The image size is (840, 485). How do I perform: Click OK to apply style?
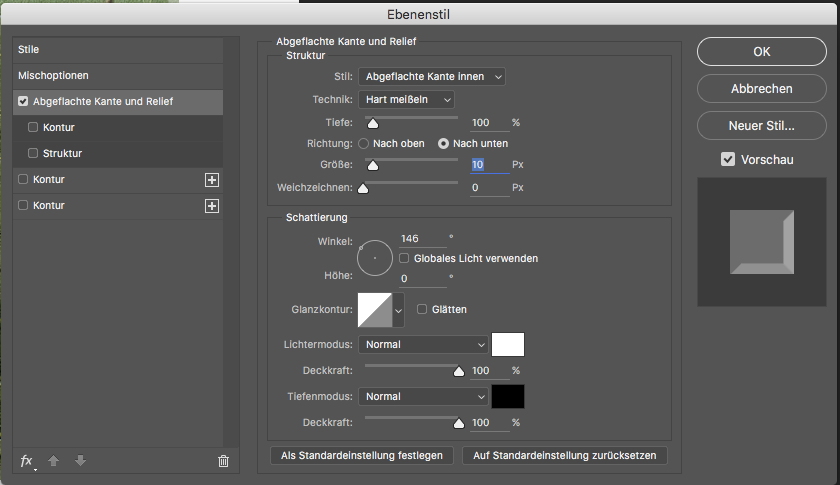(762, 51)
